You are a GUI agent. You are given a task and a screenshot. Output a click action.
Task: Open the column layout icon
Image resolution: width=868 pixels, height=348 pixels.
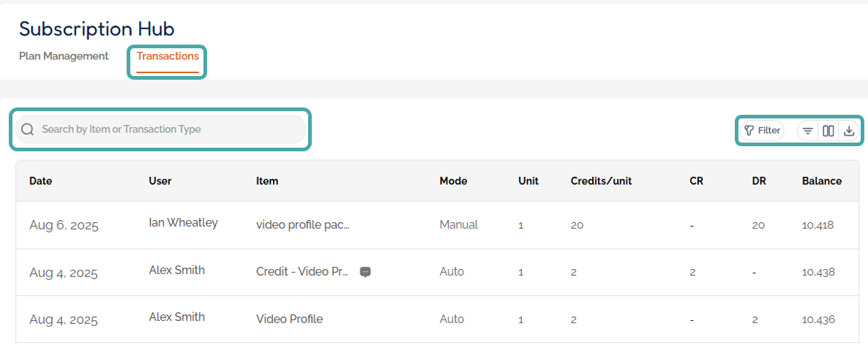828,131
